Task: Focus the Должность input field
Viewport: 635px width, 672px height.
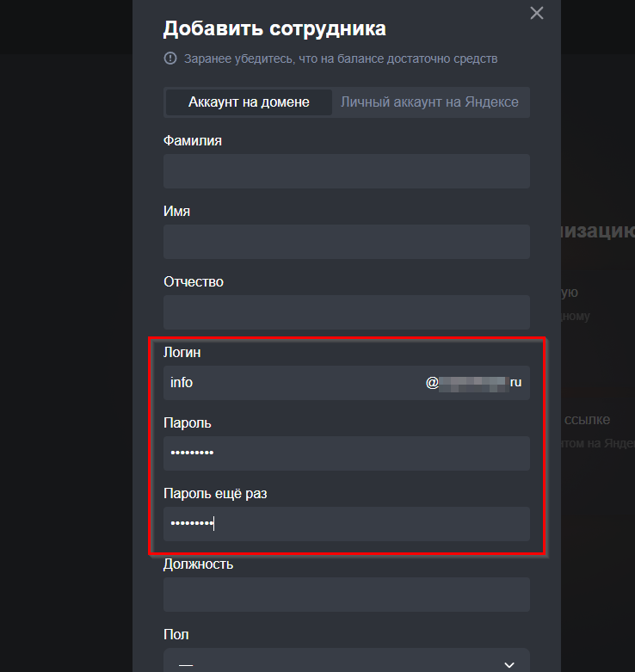Action: (346, 595)
